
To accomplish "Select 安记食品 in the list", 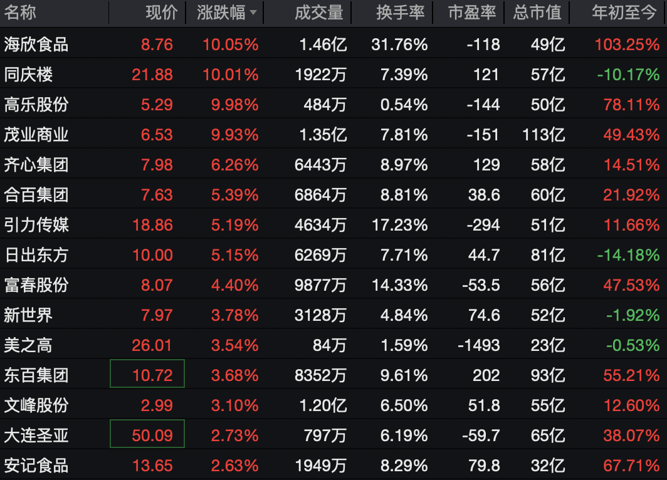I will (x=37, y=465).
